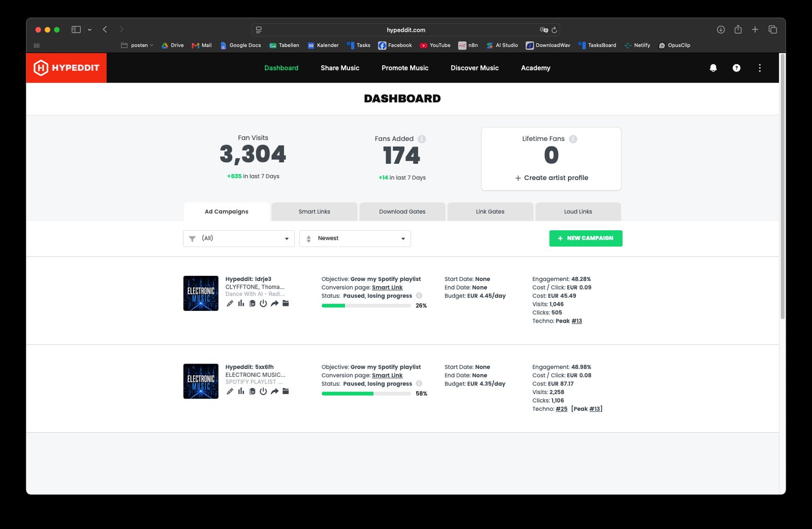Toggle power icon for 5xx6fh campaign

click(263, 391)
